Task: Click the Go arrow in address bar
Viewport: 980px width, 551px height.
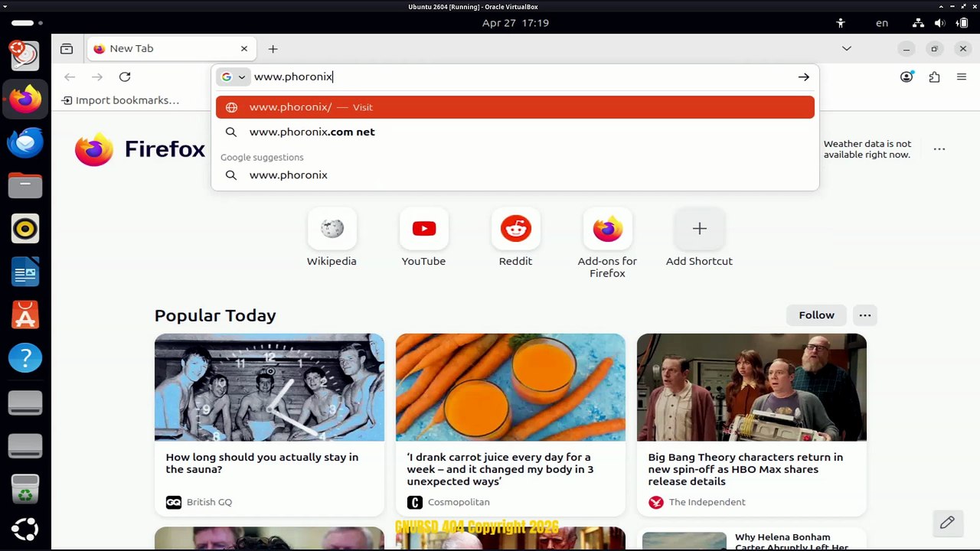Action: 803,77
